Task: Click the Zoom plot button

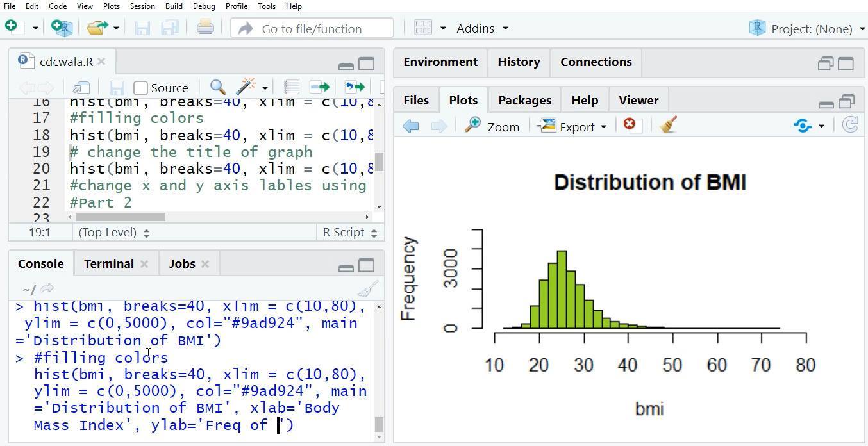Action: click(x=492, y=126)
